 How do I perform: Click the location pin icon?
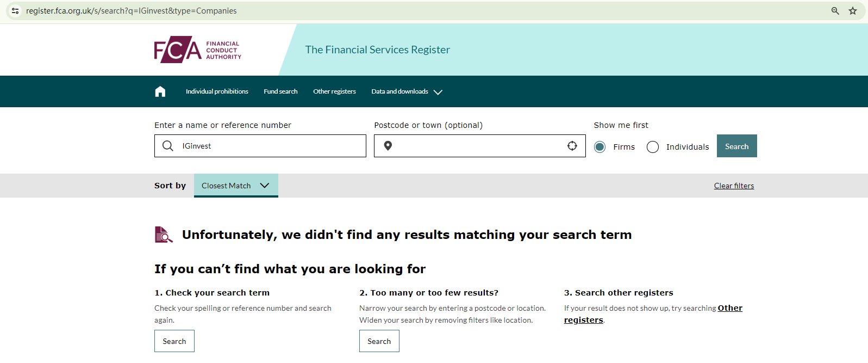(x=388, y=146)
